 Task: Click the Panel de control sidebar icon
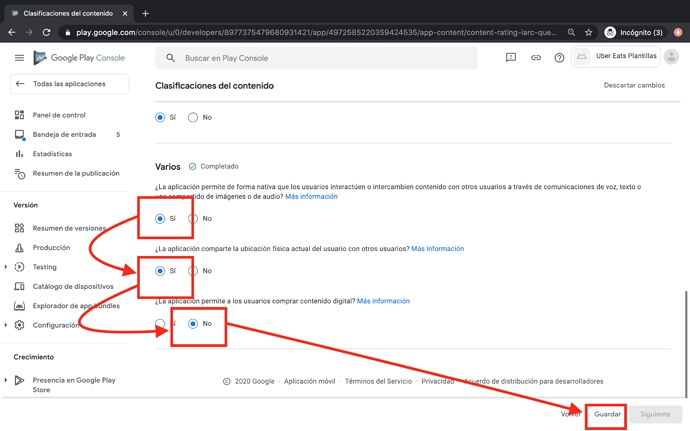[19, 115]
